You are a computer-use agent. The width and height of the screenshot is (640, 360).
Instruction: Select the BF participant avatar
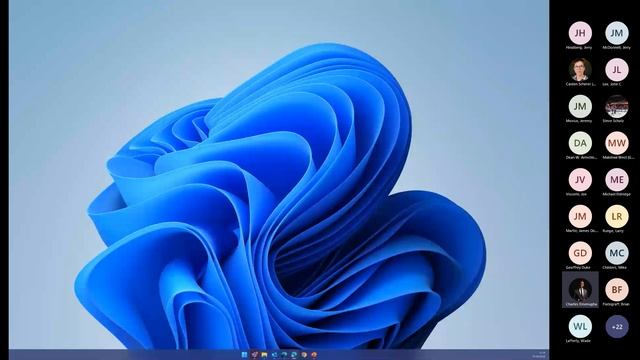point(617,290)
